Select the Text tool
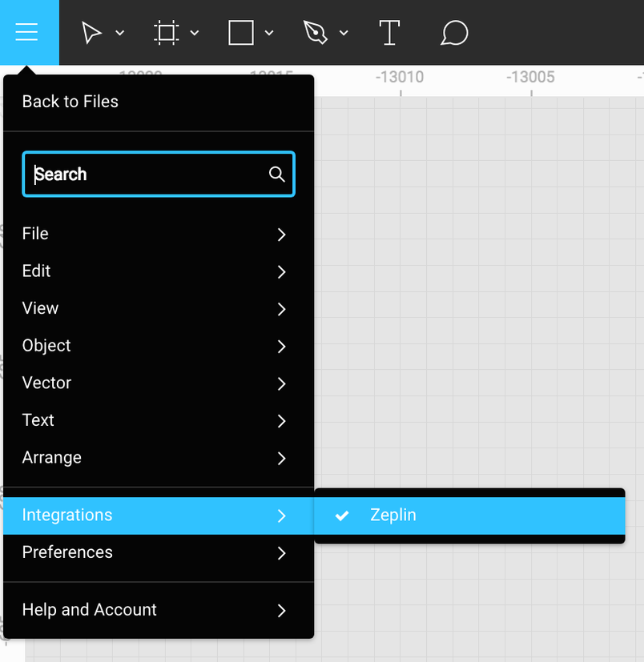The width and height of the screenshot is (644, 662). pos(389,33)
